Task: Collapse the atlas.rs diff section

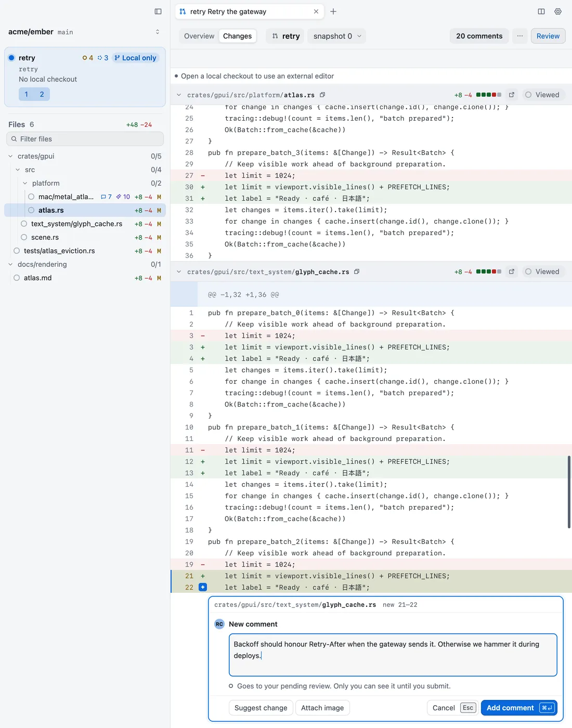Action: click(179, 95)
